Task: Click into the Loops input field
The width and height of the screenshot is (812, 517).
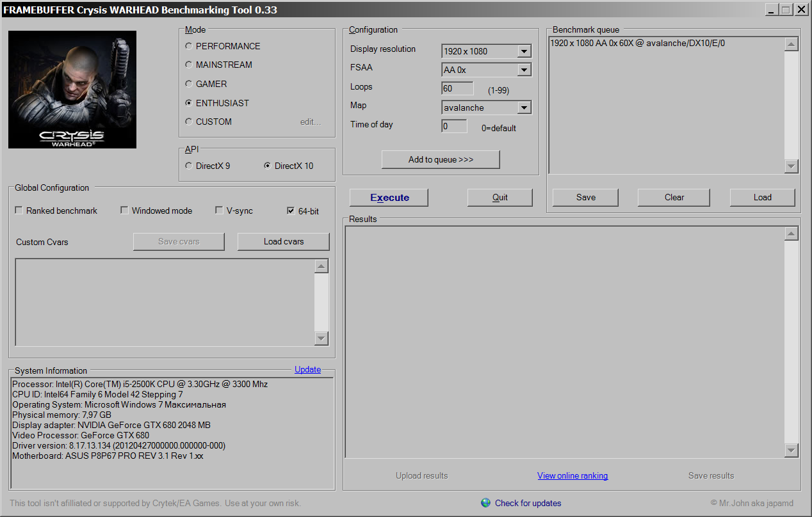Action: 457,88
